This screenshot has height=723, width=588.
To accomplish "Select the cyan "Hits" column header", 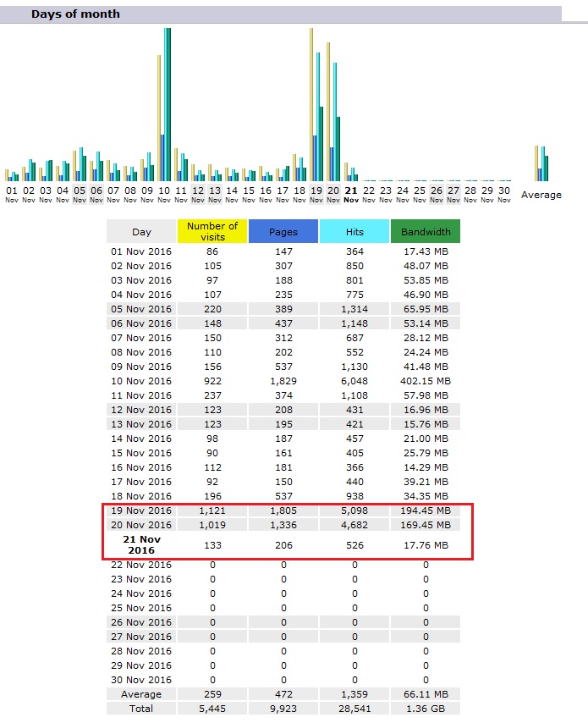I will pyautogui.click(x=354, y=231).
